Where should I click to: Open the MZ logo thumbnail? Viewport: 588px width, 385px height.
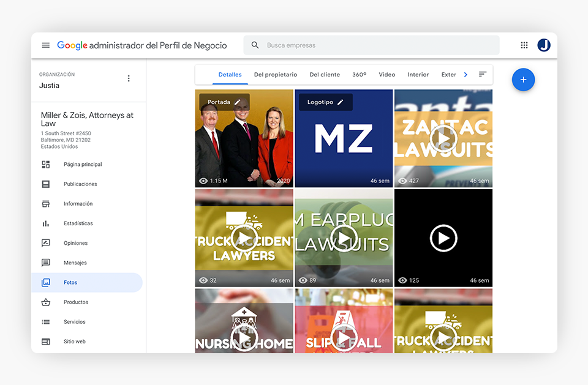pos(344,139)
